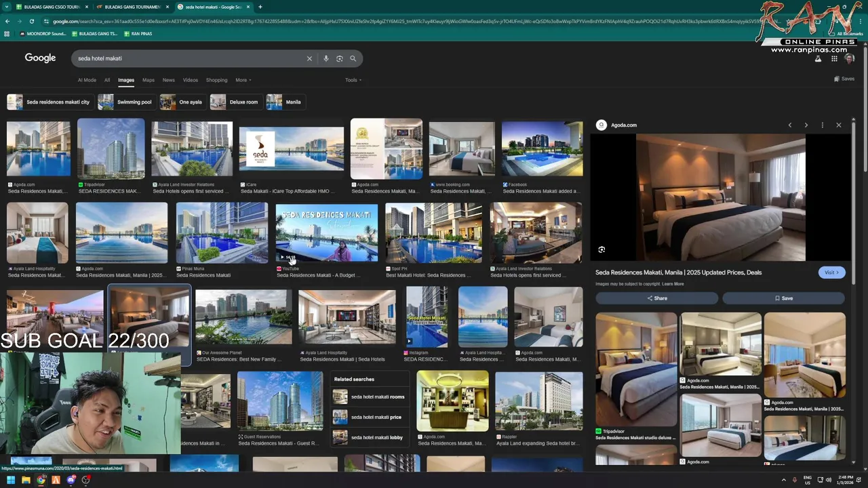Switch to the Videos tab

[x=191, y=80]
